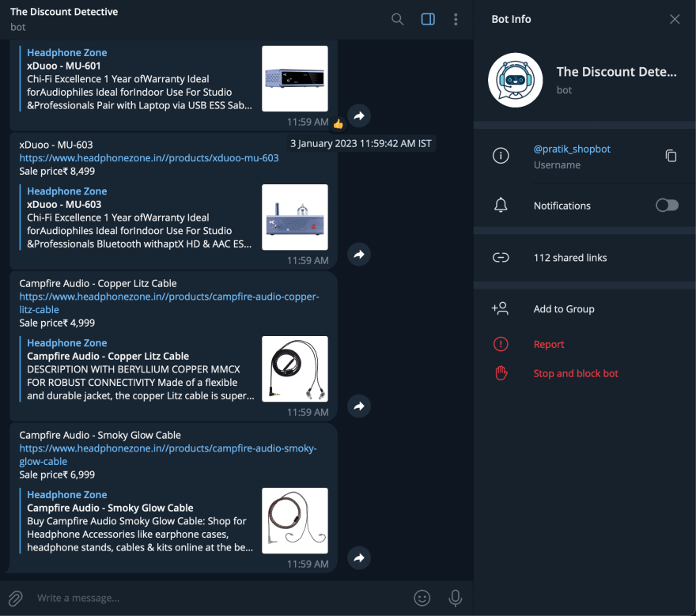Viewport: 696px width, 616px height.
Task: Forward the Copper Litz Cable message
Action: tap(359, 406)
